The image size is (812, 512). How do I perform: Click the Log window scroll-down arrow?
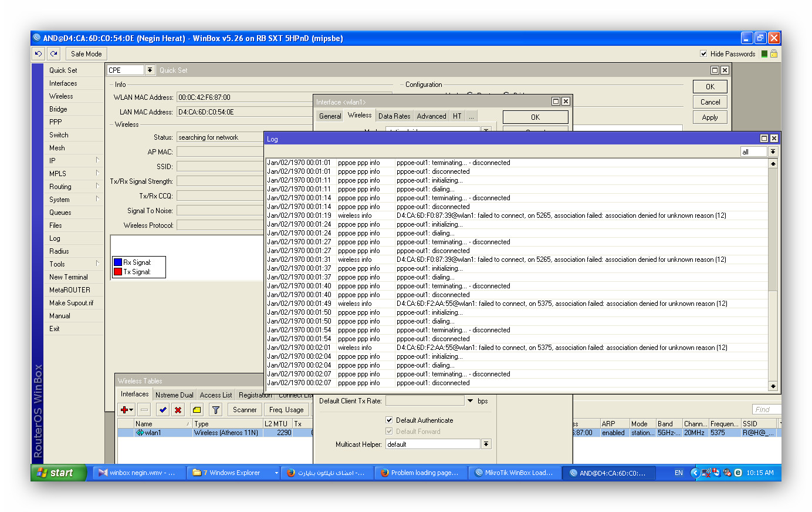(773, 386)
